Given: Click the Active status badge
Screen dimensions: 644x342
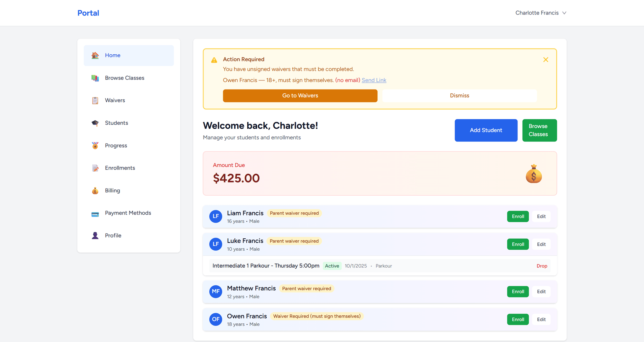Looking at the screenshot, I should click(332, 266).
